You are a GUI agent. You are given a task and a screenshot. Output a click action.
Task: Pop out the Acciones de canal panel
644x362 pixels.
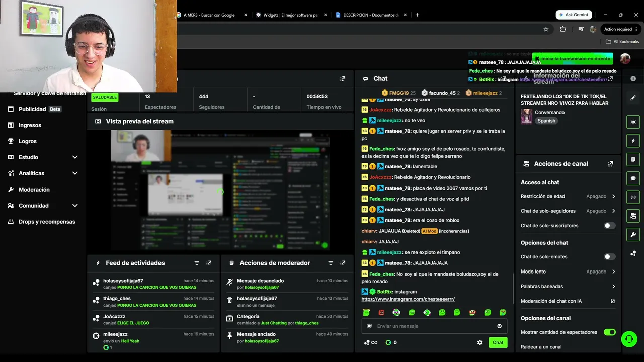[x=610, y=164]
